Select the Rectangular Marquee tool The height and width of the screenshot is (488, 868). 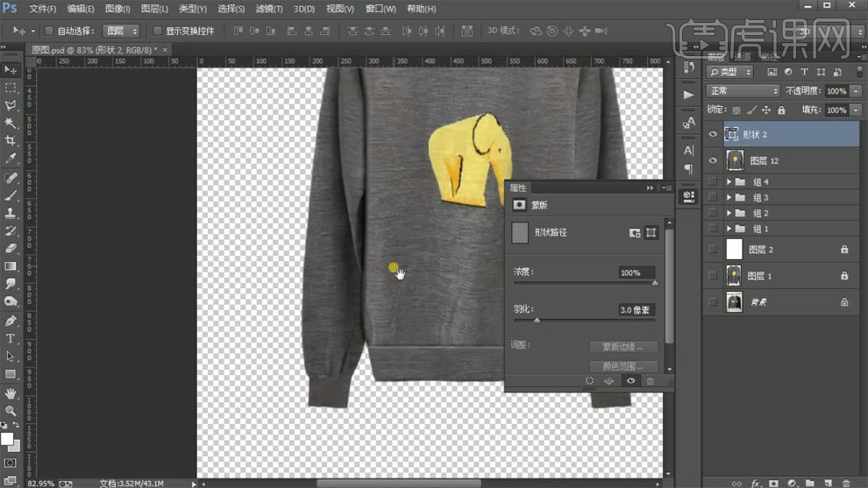(x=10, y=88)
